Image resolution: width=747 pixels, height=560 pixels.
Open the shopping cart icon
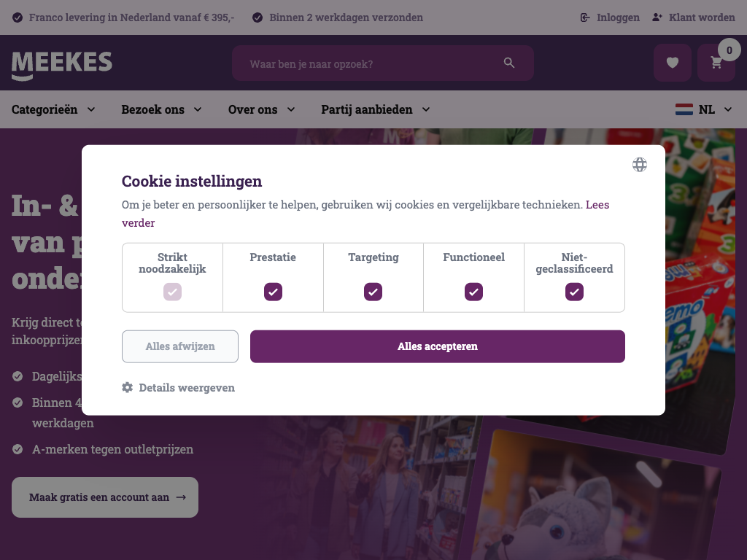click(716, 63)
